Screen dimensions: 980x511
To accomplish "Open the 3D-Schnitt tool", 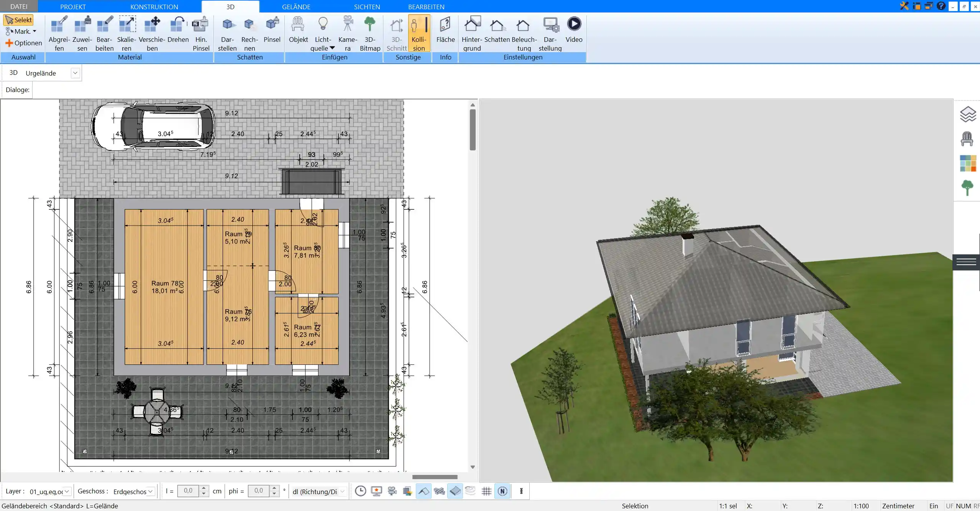I will point(396,34).
